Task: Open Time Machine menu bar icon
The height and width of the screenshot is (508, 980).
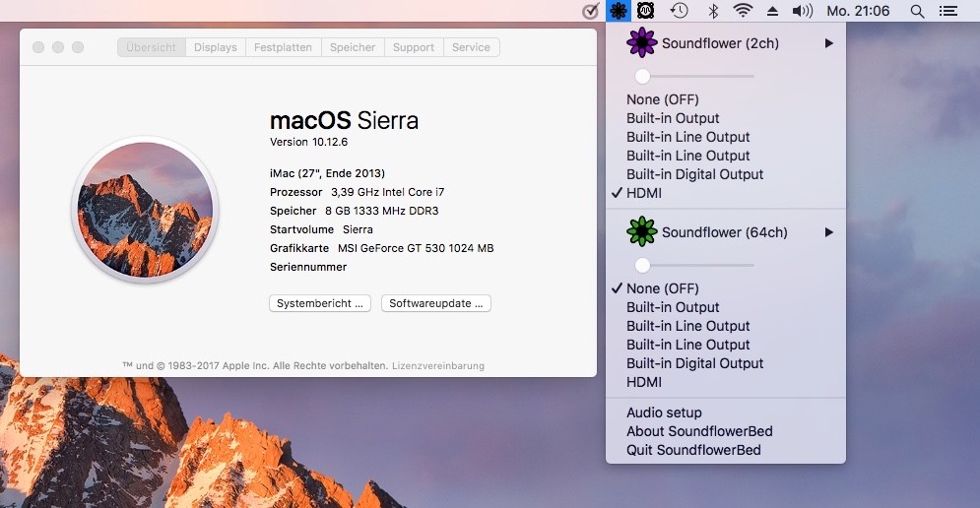Action: tap(679, 11)
